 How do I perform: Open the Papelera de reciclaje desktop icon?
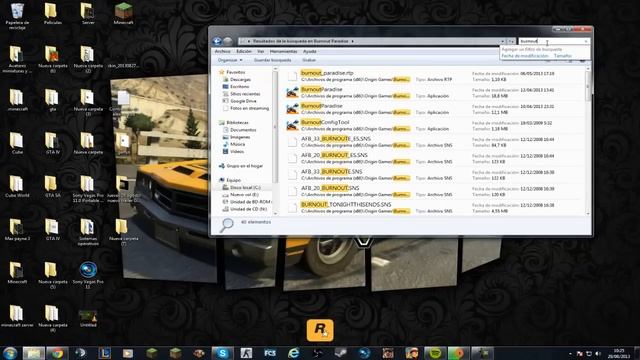(x=17, y=16)
